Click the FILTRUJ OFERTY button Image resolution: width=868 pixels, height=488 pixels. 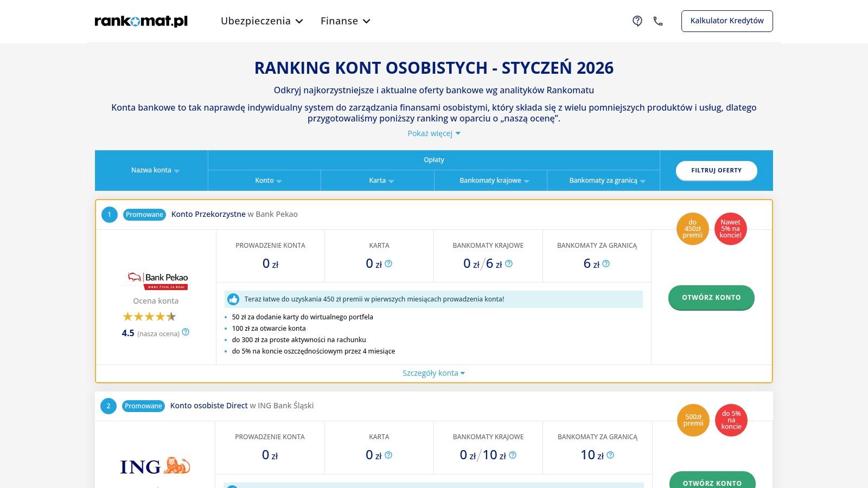717,170
